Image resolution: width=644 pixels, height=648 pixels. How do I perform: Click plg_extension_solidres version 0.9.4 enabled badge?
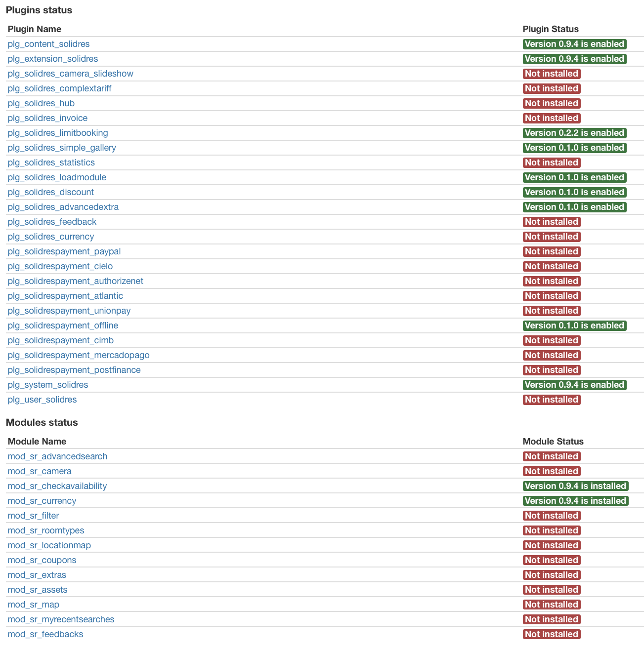[574, 59]
